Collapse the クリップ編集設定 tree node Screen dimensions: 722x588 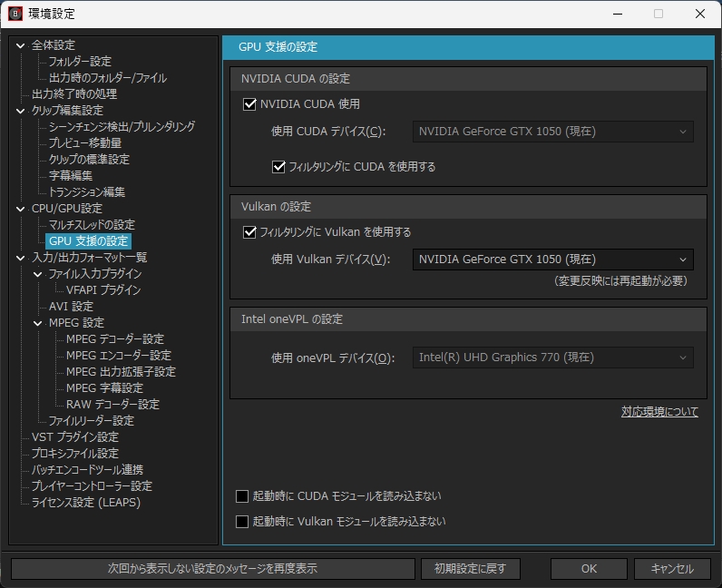pos(20,111)
